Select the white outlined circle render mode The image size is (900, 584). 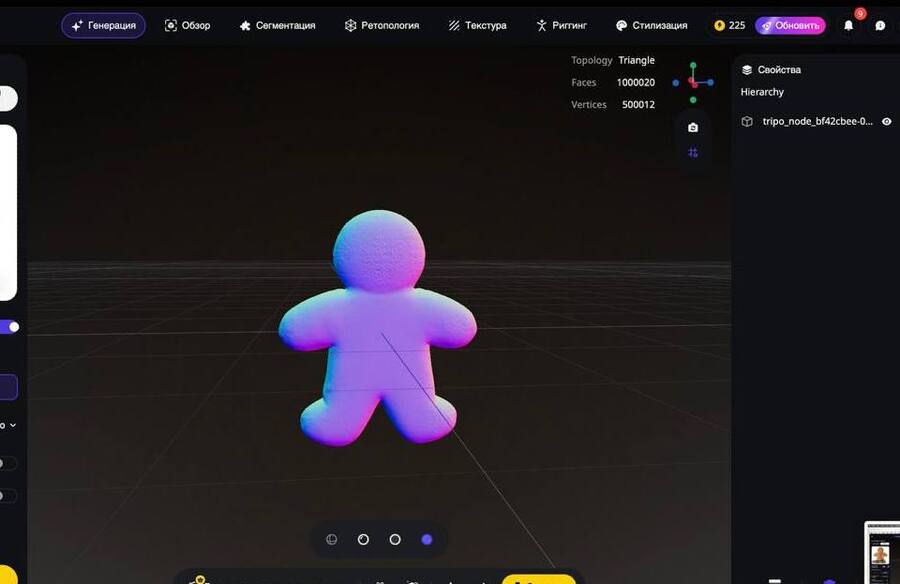395,539
